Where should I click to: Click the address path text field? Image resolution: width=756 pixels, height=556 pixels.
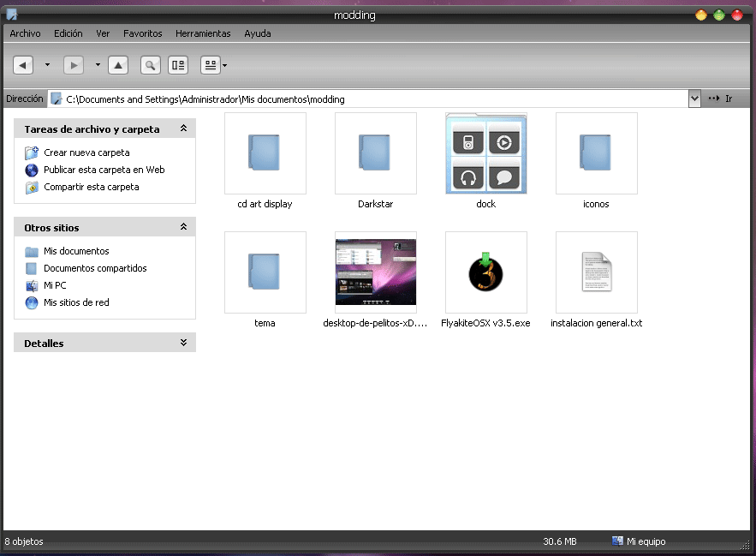pos(368,99)
